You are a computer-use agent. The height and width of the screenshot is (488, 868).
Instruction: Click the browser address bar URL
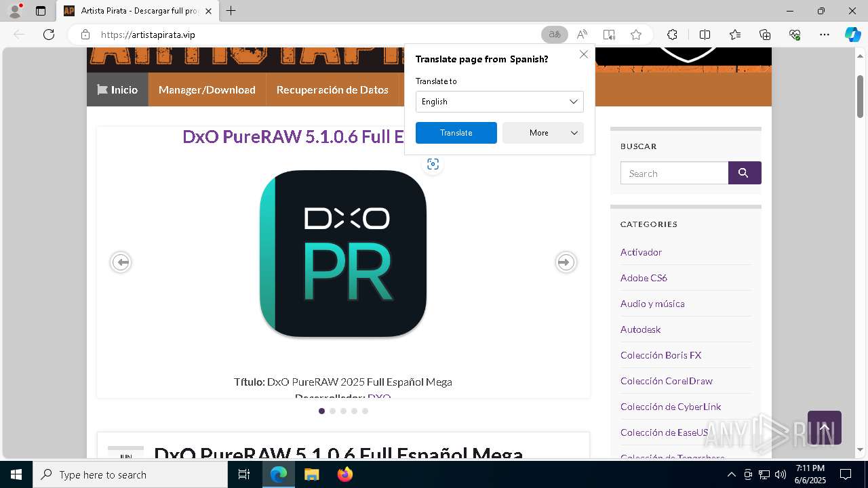click(148, 35)
